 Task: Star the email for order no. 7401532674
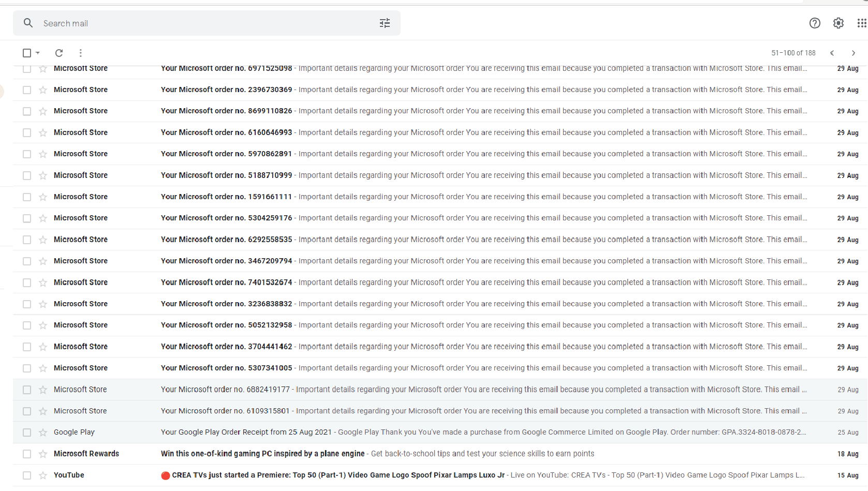[43, 282]
